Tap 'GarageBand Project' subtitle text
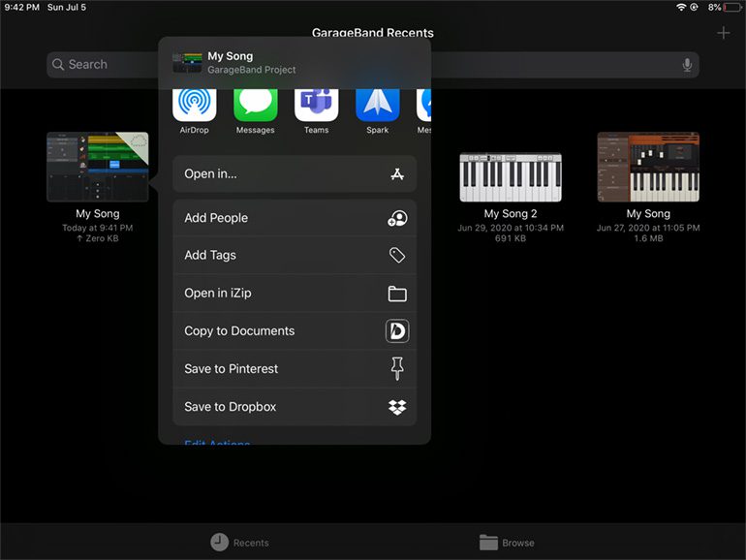 click(252, 70)
